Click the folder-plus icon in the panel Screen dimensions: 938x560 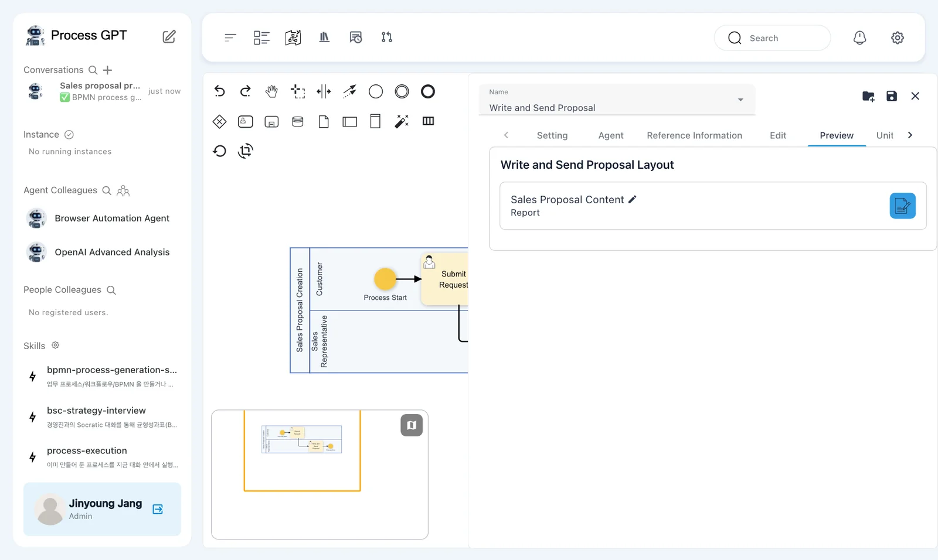point(868,96)
